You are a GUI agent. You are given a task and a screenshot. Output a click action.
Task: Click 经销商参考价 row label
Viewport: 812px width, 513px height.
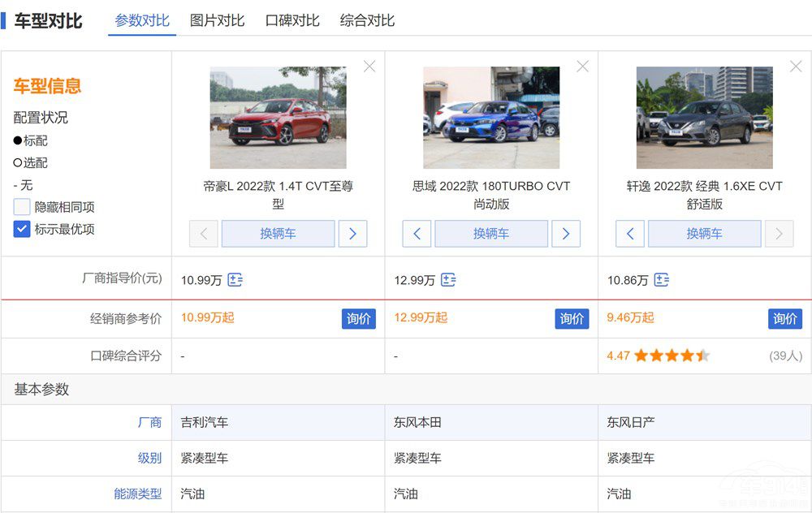tap(126, 319)
